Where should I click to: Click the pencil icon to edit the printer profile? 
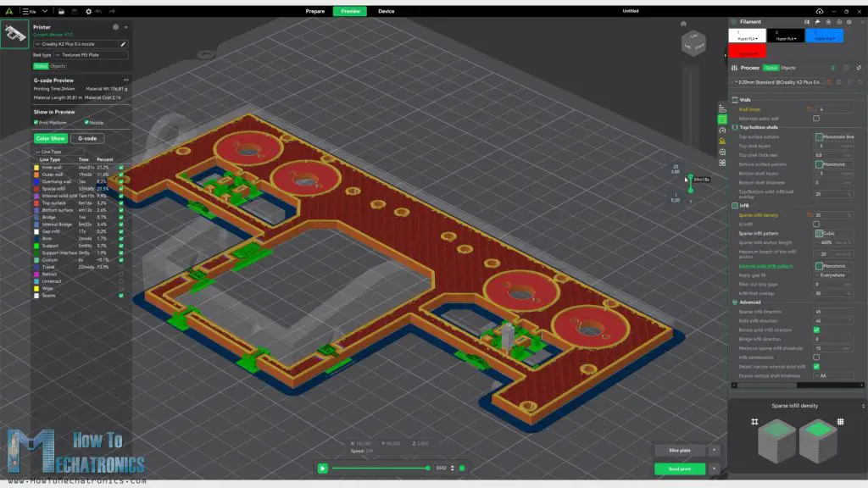(123, 44)
